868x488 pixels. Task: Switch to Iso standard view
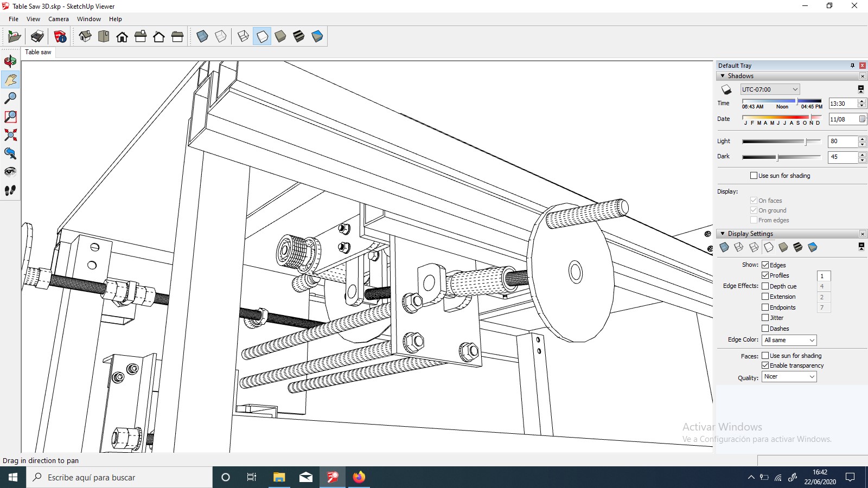click(85, 37)
